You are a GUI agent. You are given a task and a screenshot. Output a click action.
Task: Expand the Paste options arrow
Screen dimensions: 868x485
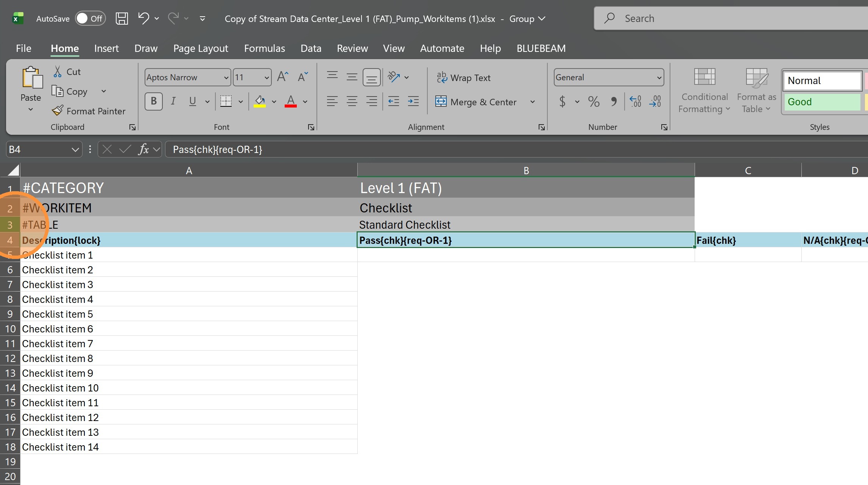pyautogui.click(x=31, y=109)
